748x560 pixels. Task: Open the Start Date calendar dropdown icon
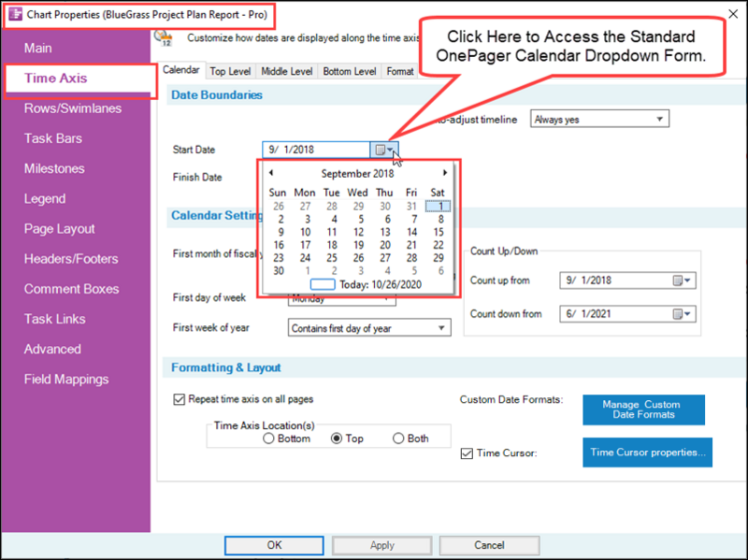(x=384, y=150)
